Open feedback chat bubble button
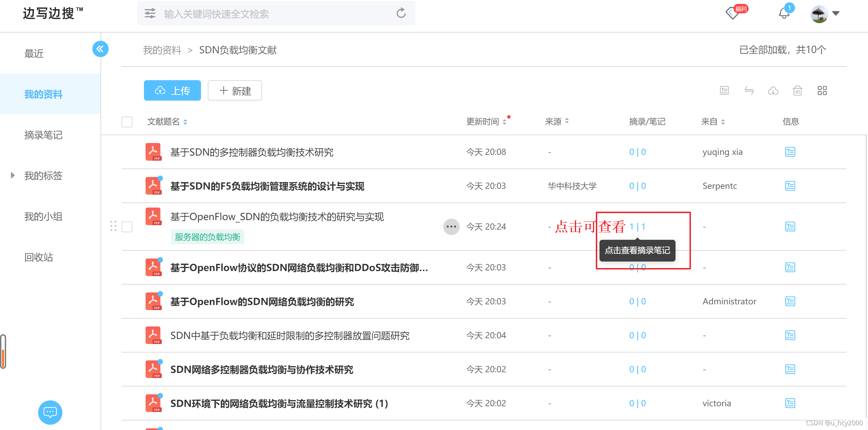The height and width of the screenshot is (430, 868). (50, 412)
